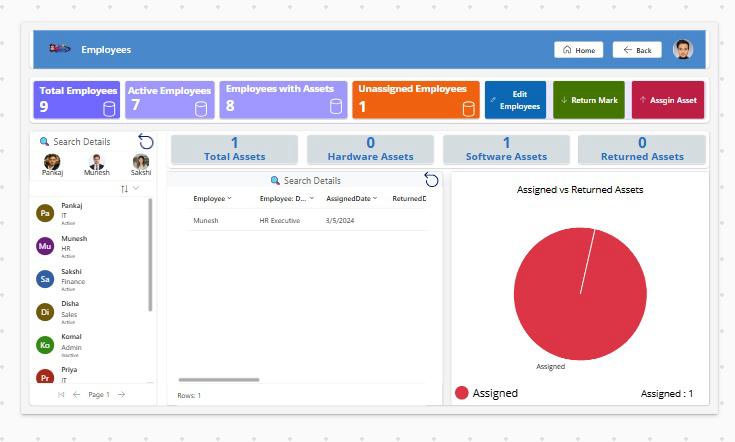The image size is (735, 442).
Task: Click the 'Rows: 1' footer text
Action: pyautogui.click(x=189, y=396)
